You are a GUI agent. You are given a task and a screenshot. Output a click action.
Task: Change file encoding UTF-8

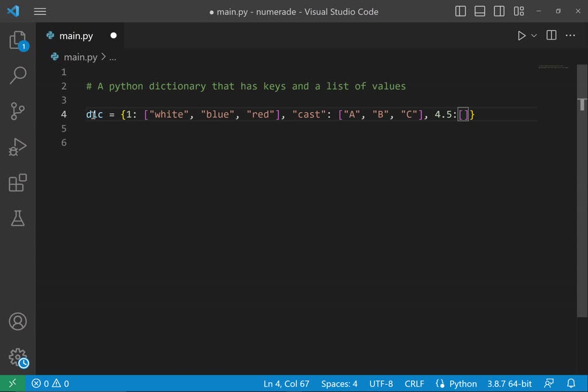[381, 383]
